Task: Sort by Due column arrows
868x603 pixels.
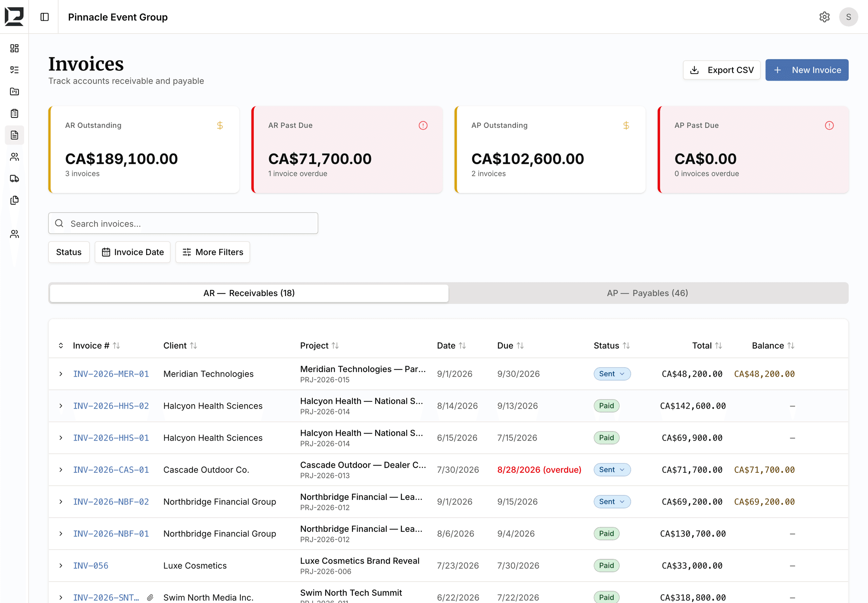Action: (520, 346)
